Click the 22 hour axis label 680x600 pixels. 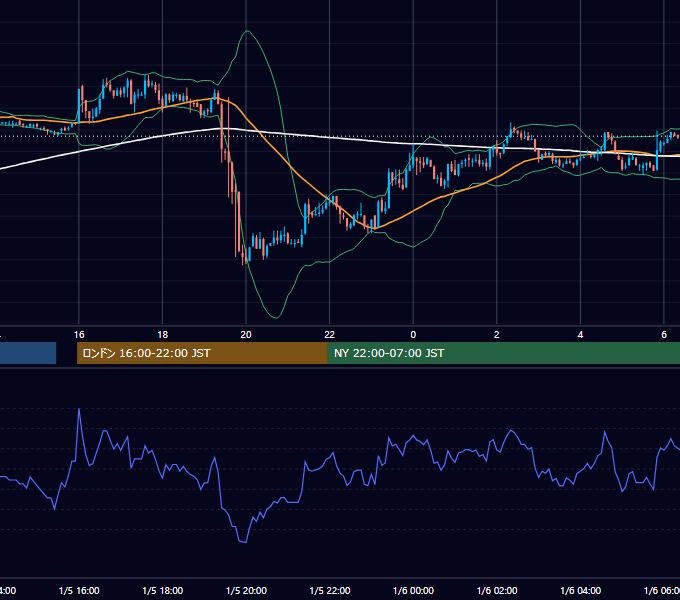pos(330,335)
